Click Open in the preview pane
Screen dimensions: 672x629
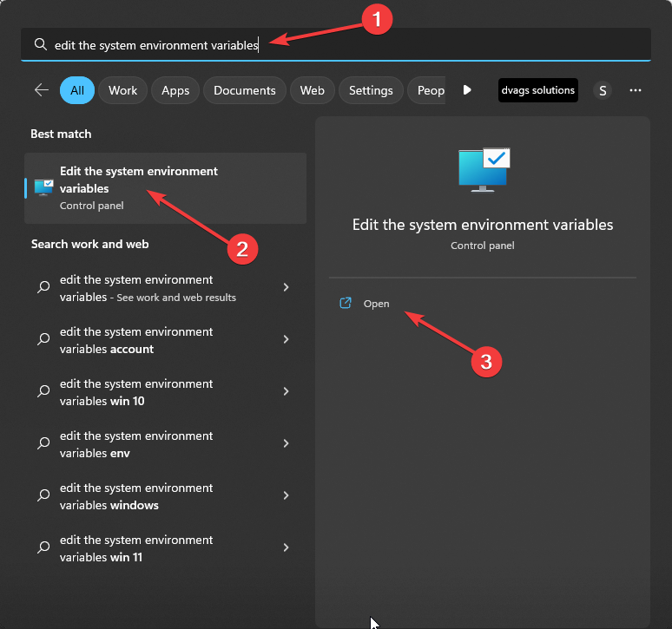tap(376, 304)
